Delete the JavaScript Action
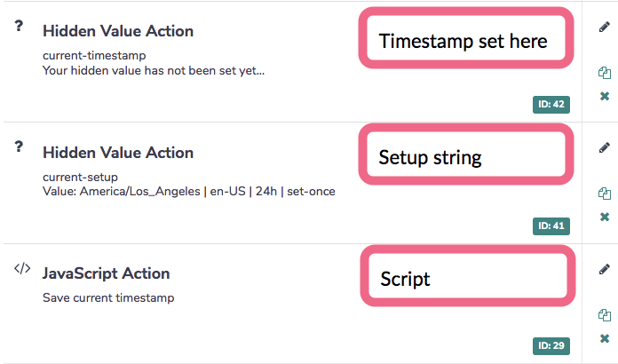The image size is (618, 364). [x=605, y=337]
